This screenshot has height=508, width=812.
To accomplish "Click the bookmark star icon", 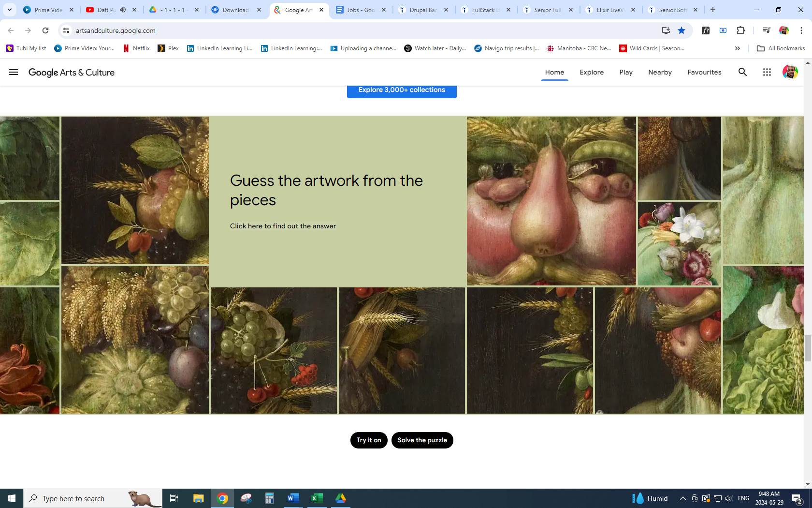I will coord(681,30).
